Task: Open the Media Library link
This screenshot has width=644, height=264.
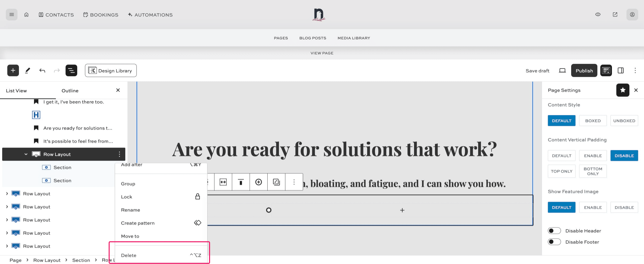Action: point(353,38)
